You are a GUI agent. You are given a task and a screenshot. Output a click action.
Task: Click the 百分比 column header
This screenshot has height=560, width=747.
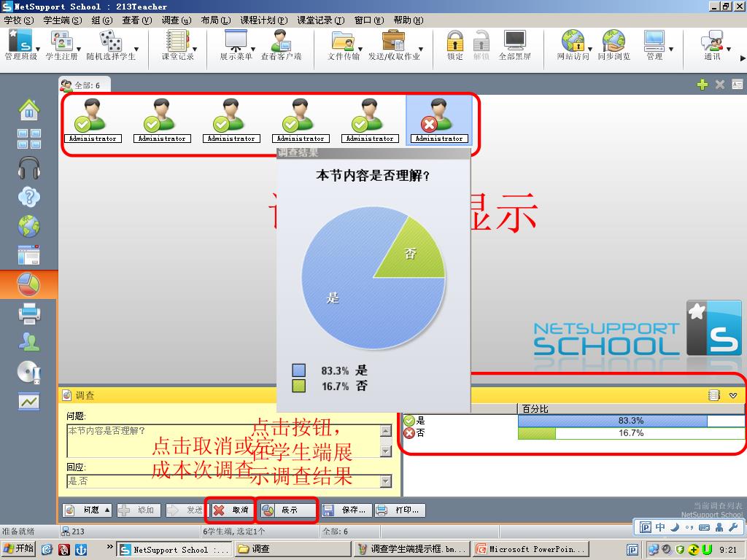(630, 409)
